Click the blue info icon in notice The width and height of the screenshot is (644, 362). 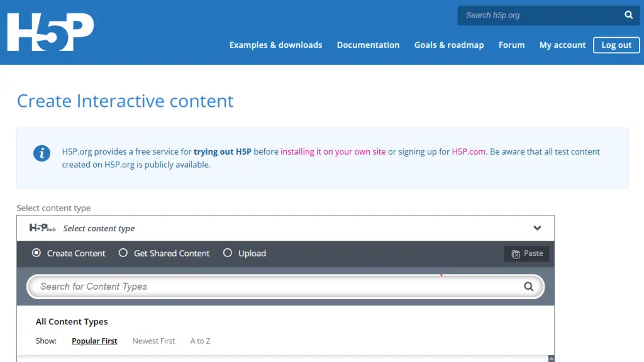point(42,153)
